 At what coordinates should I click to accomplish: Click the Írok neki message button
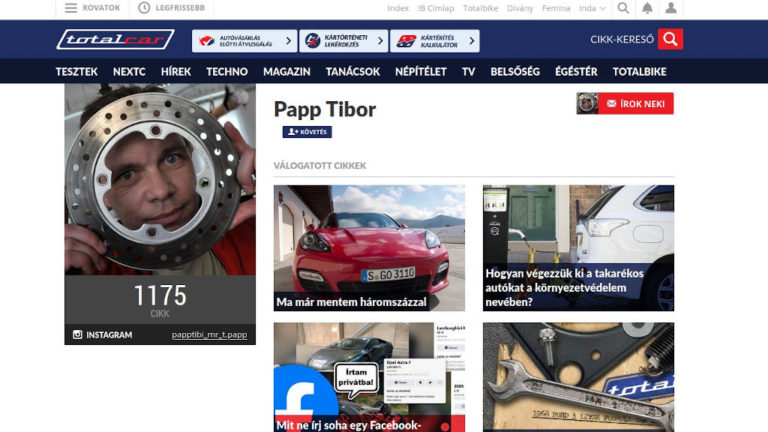[x=636, y=103]
